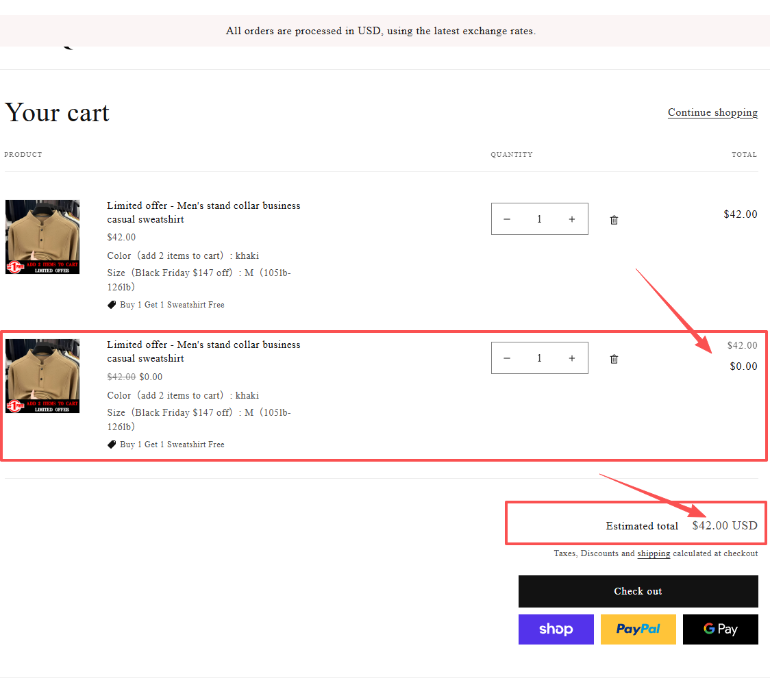Open first sweatshirt product thumbnail

[42, 236]
